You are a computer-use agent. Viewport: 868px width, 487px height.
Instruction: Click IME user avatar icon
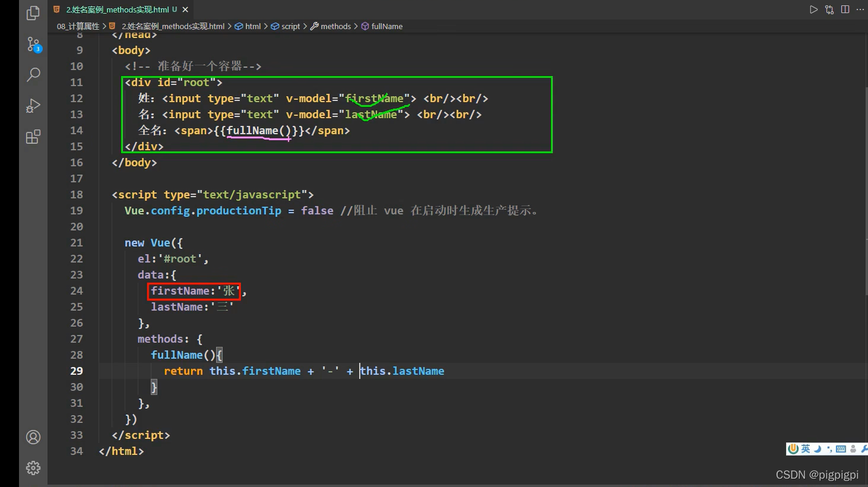(x=853, y=449)
